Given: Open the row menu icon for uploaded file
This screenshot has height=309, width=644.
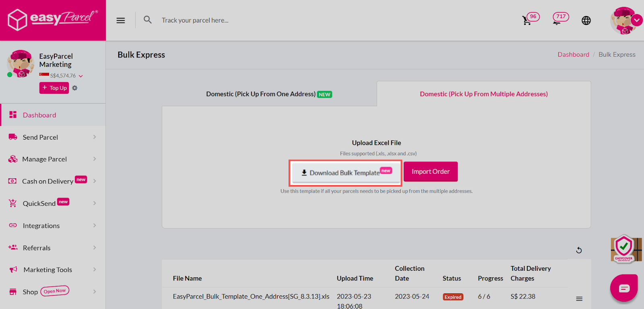Looking at the screenshot, I should 579,299.
